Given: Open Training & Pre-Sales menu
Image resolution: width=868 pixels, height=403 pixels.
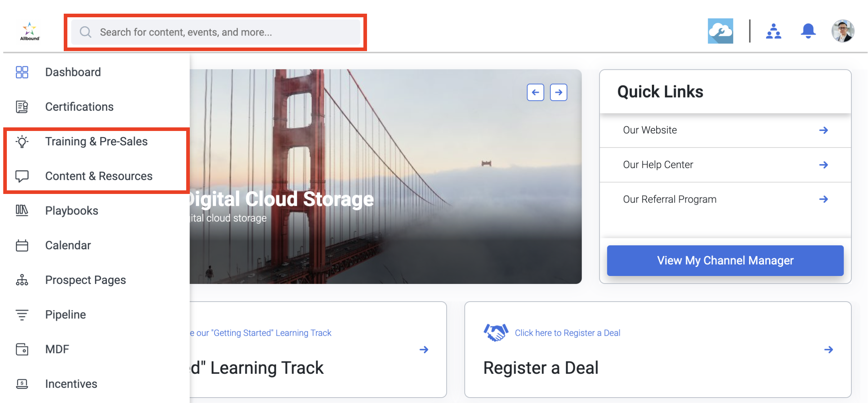Looking at the screenshot, I should click(x=97, y=141).
